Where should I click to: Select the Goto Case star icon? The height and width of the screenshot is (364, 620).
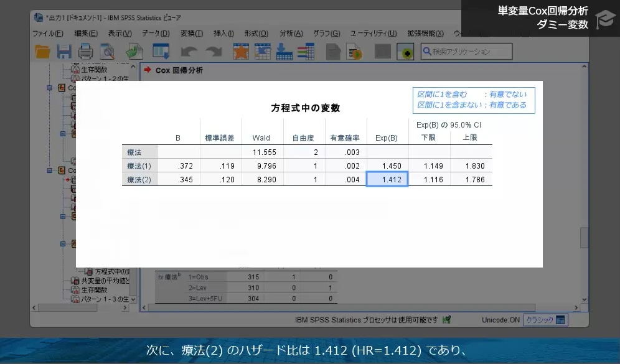pyautogui.click(x=242, y=51)
